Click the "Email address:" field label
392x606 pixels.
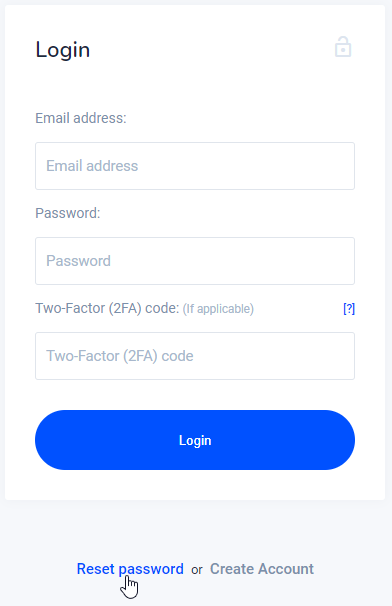81,118
